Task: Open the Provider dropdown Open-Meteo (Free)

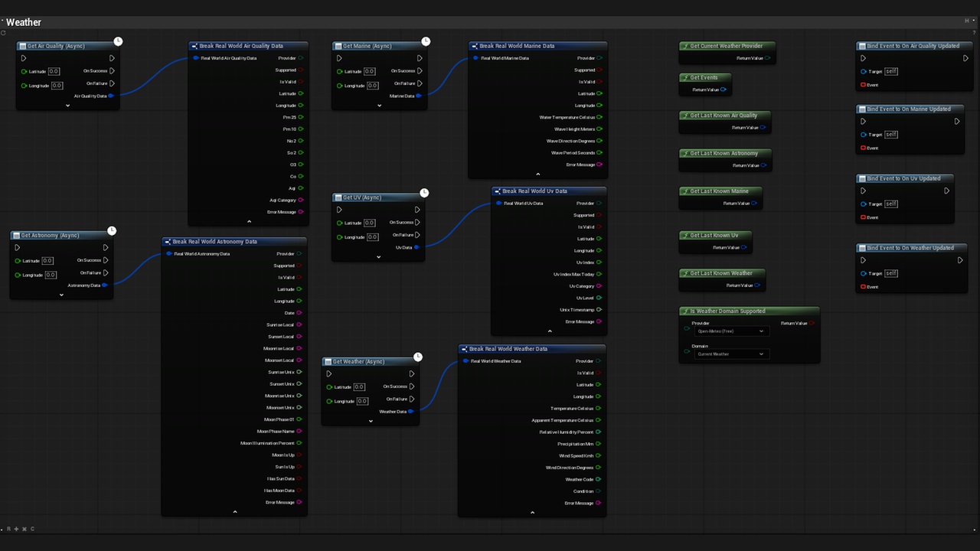Action: coord(730,331)
